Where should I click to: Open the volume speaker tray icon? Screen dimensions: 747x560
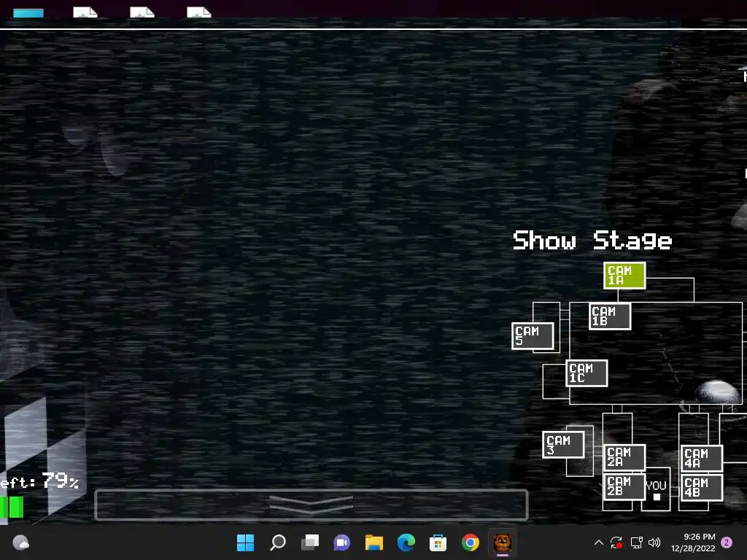click(x=654, y=542)
